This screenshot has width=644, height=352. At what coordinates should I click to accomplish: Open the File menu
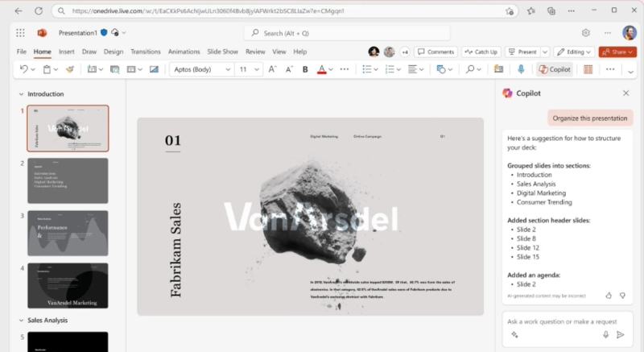click(22, 52)
